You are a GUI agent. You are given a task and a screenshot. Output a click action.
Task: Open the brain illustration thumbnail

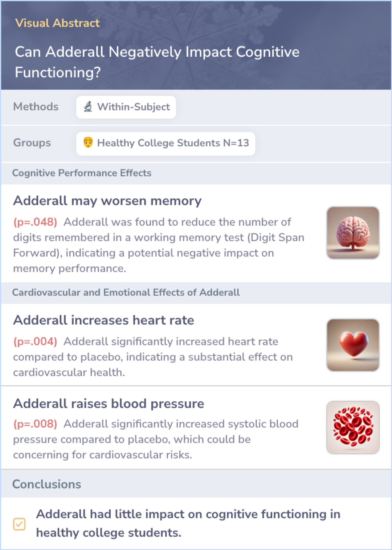[x=353, y=233]
